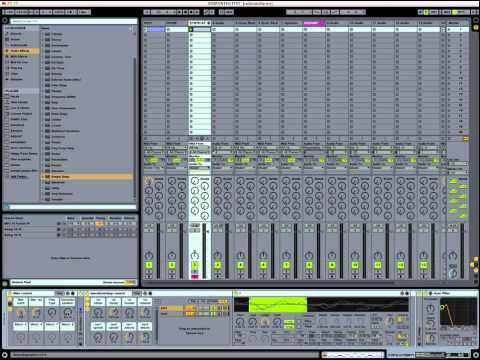
Task: Hide the browser with its show/hide icon
Action: pos(5,20)
